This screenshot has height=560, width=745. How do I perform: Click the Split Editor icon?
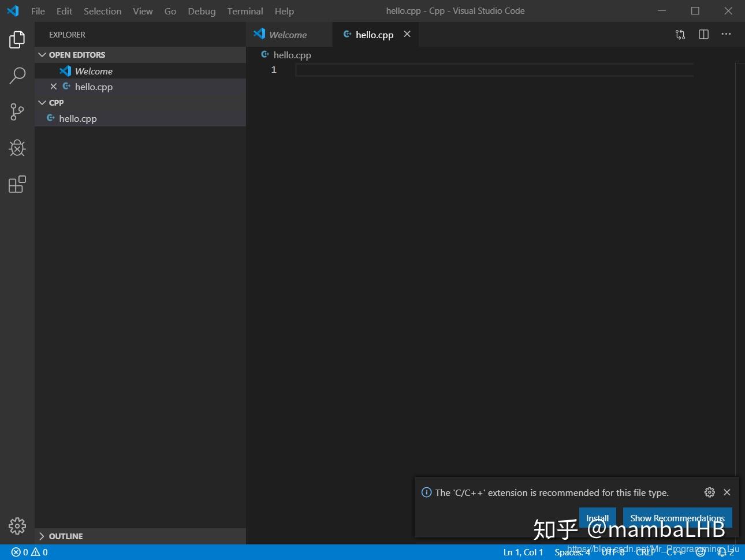(x=703, y=34)
